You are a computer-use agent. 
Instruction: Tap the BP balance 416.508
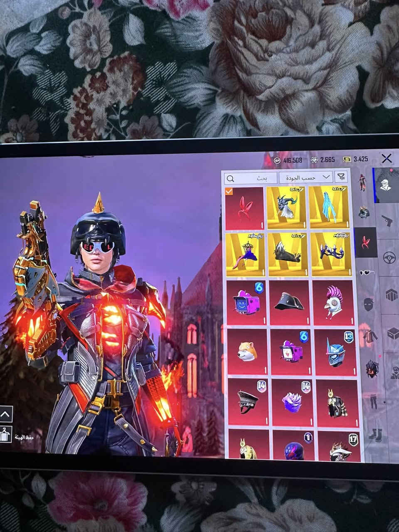[x=288, y=160]
